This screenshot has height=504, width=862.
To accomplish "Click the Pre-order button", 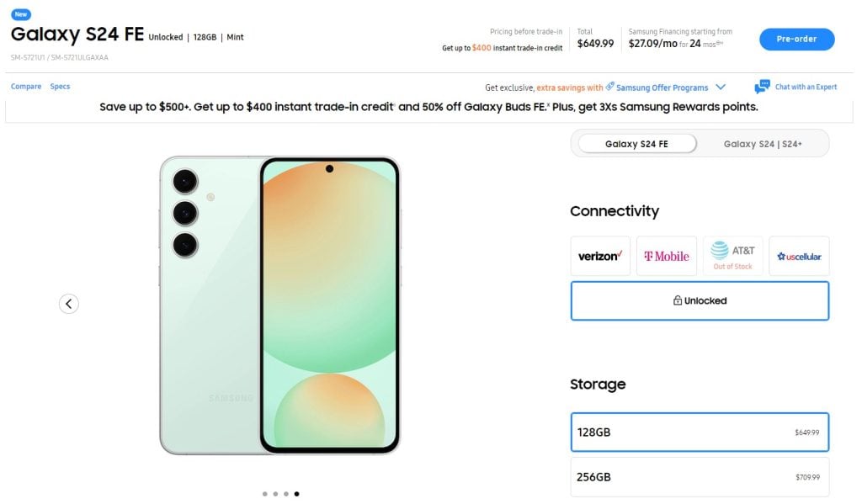I will 796,39.
